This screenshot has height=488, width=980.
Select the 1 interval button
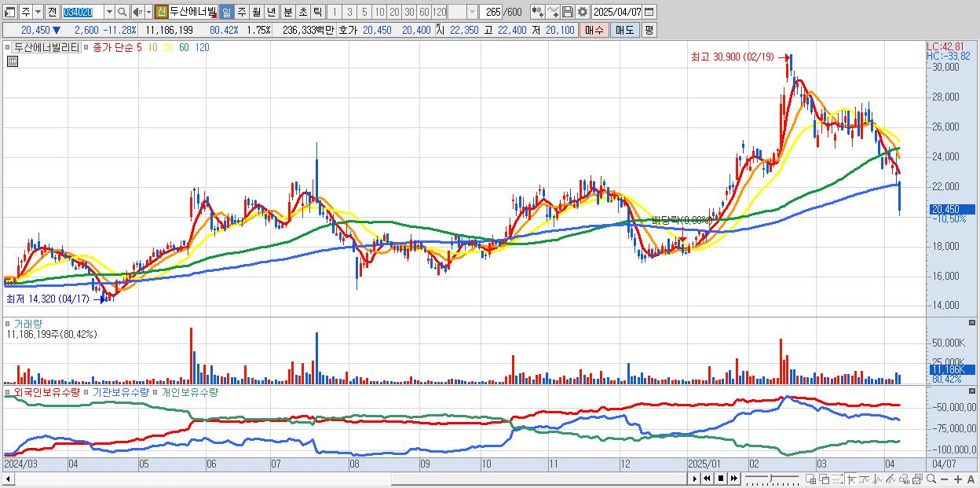[334, 12]
